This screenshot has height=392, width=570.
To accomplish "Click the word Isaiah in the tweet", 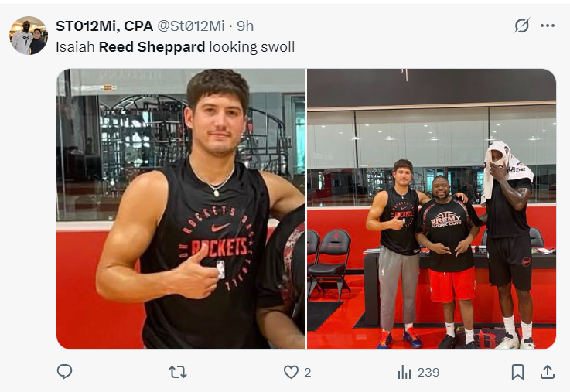I will (x=75, y=46).
